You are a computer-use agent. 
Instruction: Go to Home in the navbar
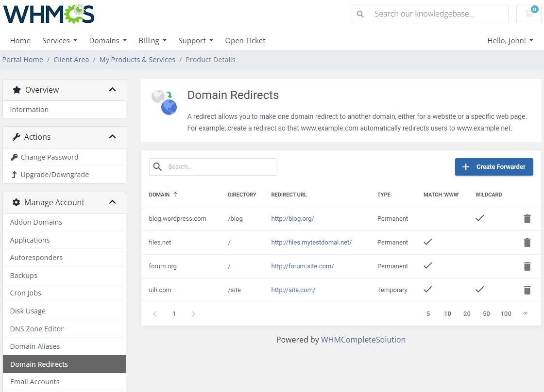(x=20, y=41)
